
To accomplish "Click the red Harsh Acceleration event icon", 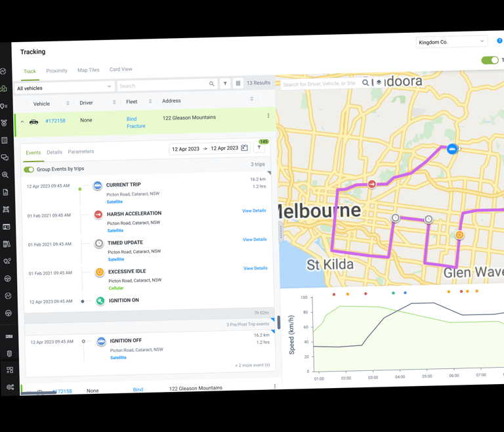I will click(98, 214).
